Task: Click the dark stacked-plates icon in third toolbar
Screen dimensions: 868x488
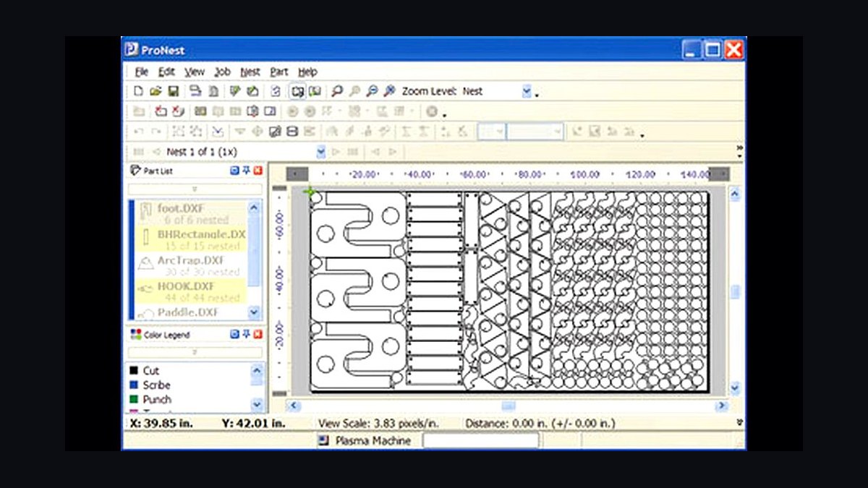Action: (x=292, y=132)
